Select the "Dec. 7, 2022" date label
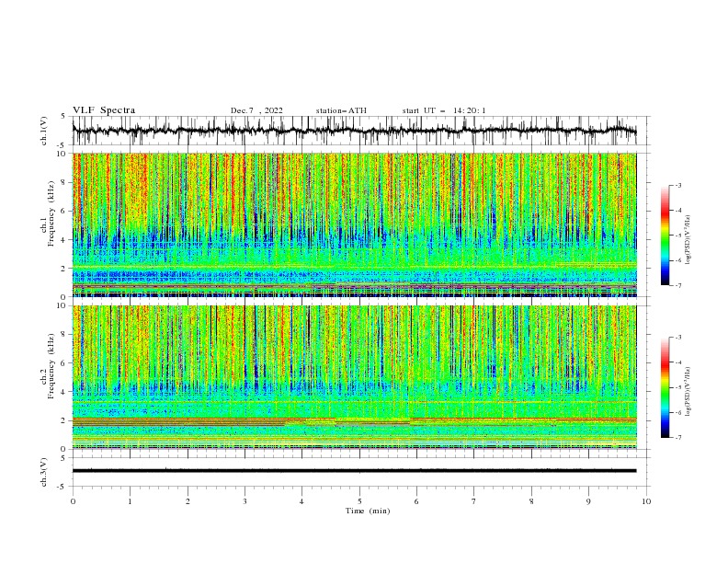The width and height of the screenshot is (728, 563). tap(256, 110)
